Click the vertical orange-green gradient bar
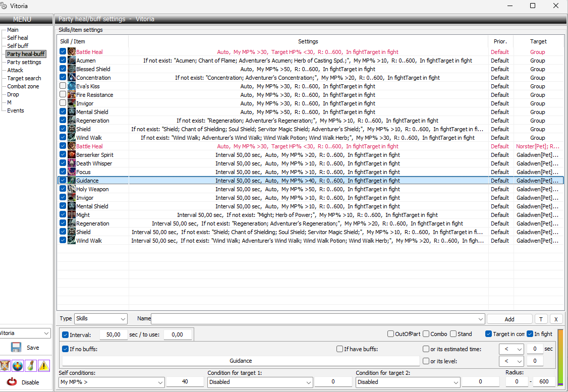568x392 pixels. pos(561,358)
